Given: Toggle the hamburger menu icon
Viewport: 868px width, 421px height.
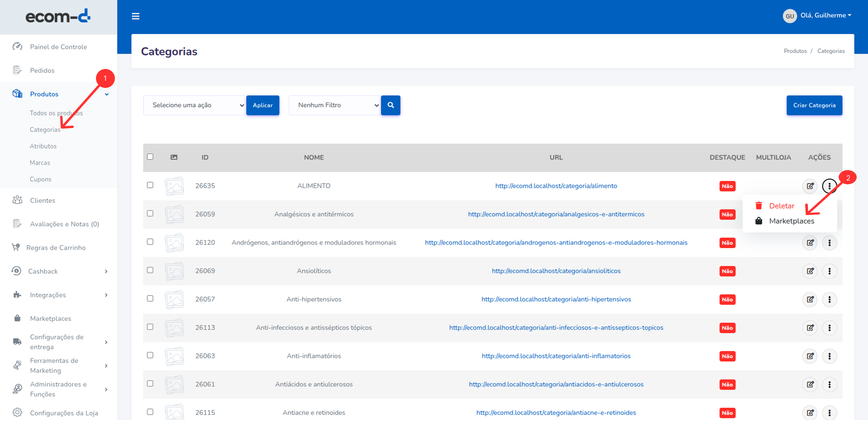Looking at the screenshot, I should click(136, 16).
